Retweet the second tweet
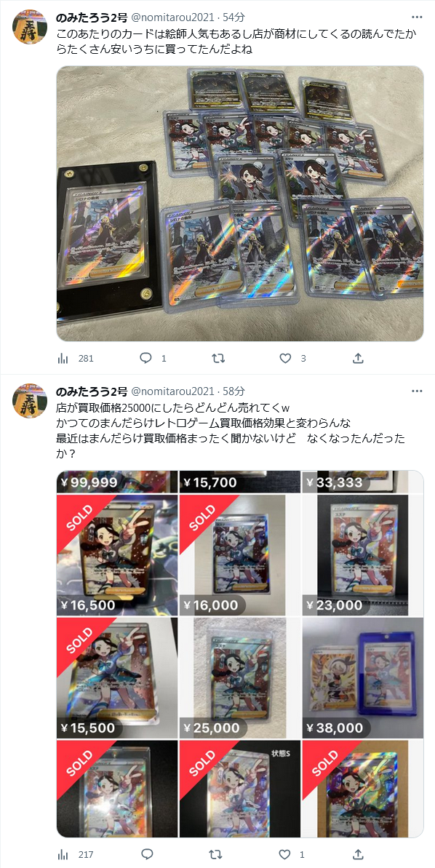Screen dimensions: 435x868 pos(219,854)
